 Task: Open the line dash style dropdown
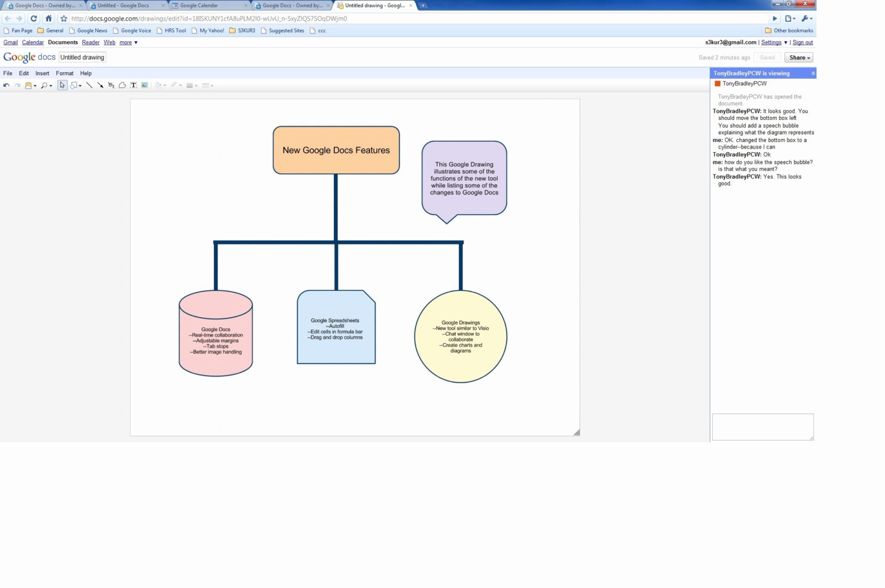click(x=207, y=85)
